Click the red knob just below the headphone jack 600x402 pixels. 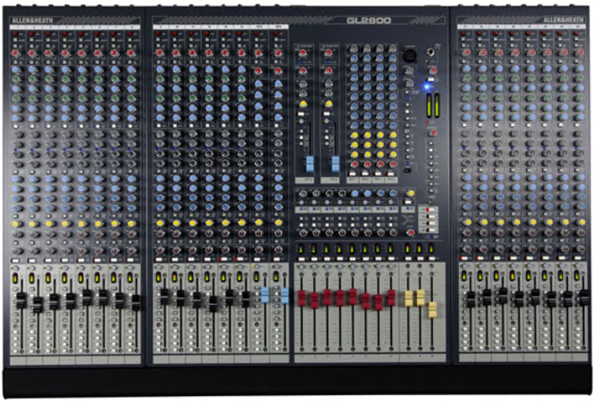click(433, 70)
